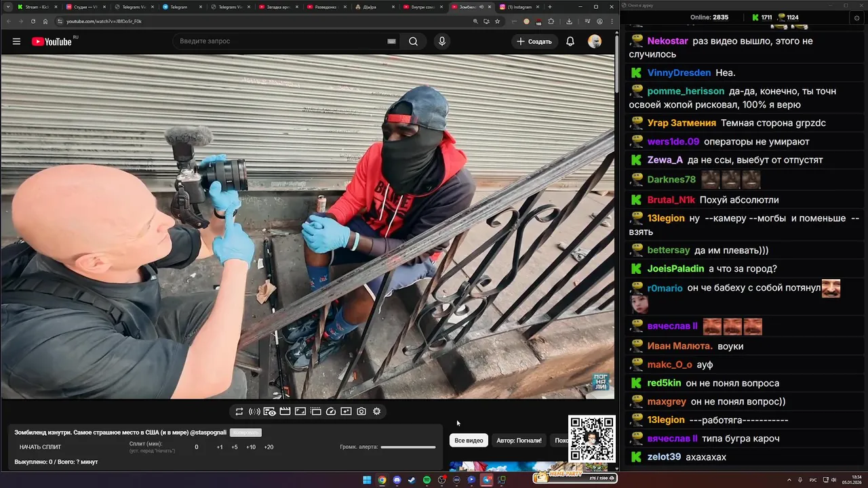The height and width of the screenshot is (488, 868).
Task: Take a screenshot with the camera icon
Action: click(x=361, y=411)
